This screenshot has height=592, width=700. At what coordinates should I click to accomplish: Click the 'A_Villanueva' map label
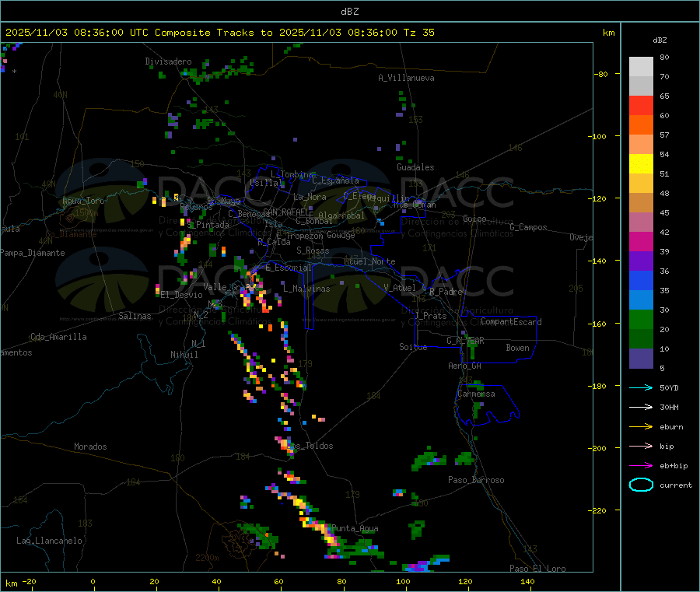[x=406, y=78]
